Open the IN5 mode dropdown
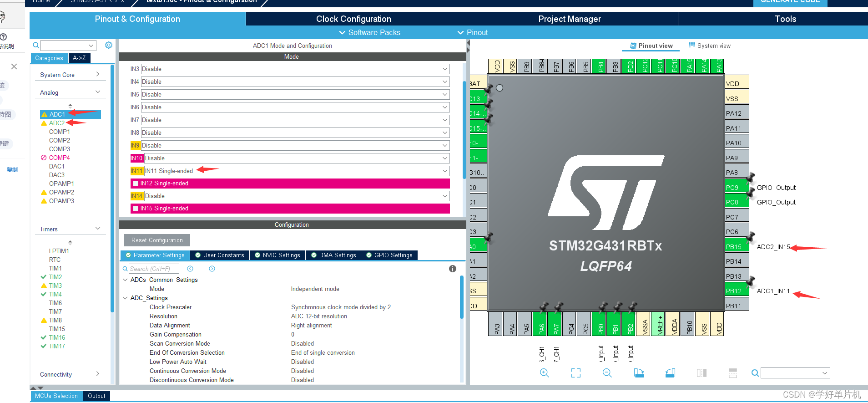Viewport: 868px width, 403px height. pyautogui.click(x=295, y=94)
